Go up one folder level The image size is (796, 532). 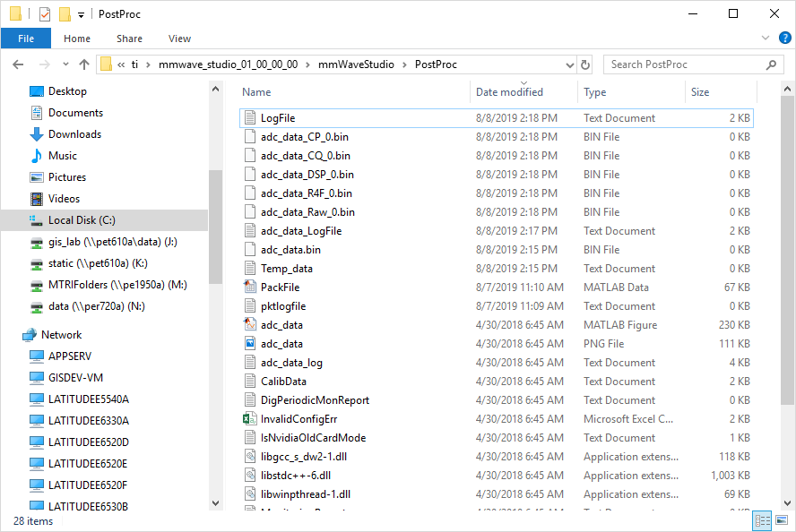click(x=84, y=64)
